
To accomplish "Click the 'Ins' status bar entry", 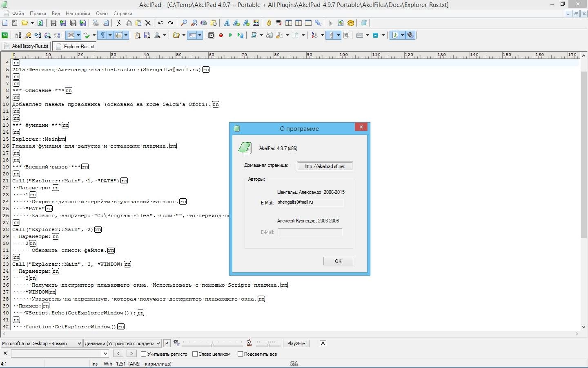I will click(95, 364).
